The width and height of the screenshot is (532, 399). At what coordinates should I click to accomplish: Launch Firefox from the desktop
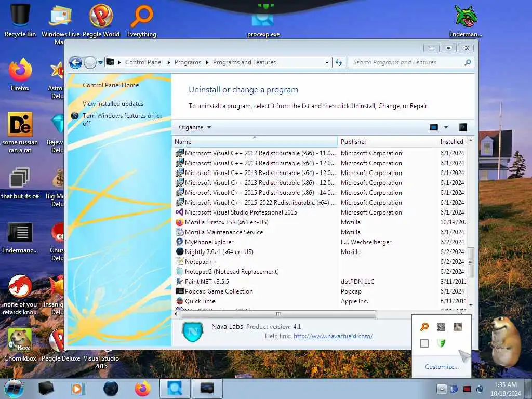click(20, 74)
